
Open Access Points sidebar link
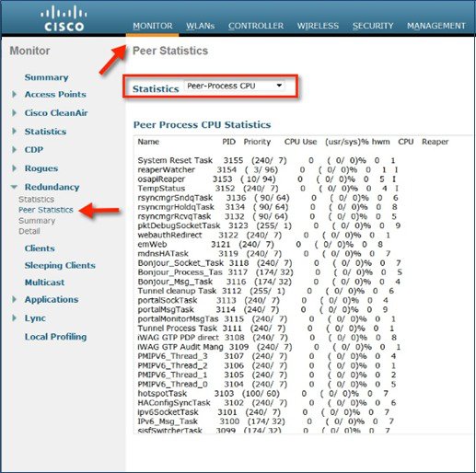[x=55, y=94]
